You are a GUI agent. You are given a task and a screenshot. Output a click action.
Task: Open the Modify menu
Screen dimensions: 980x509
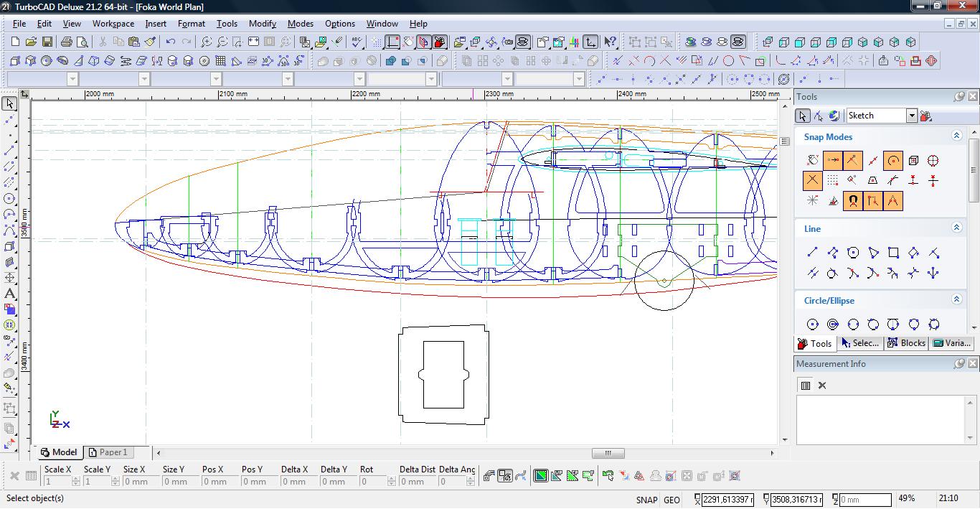point(262,24)
